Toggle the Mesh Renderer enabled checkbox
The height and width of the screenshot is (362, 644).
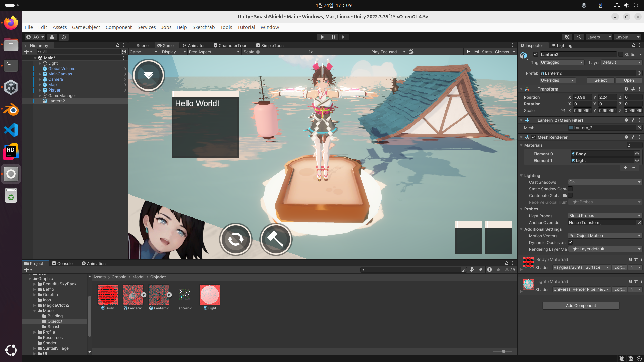[533, 137]
